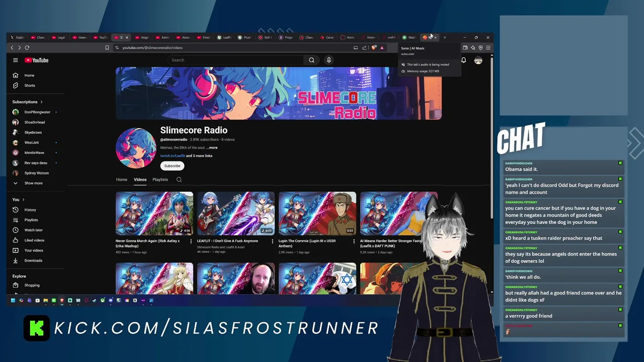Expand the Subscriptions section chevron
Screen dimensions: 644x362
point(41,102)
